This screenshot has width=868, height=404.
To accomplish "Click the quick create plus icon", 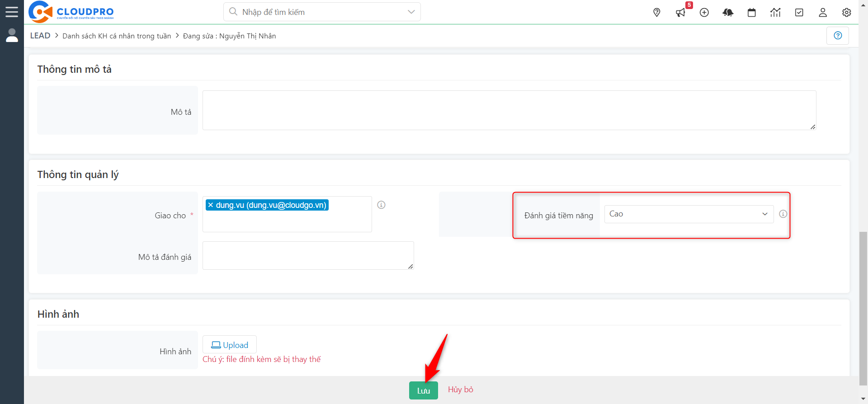I will coord(704,13).
